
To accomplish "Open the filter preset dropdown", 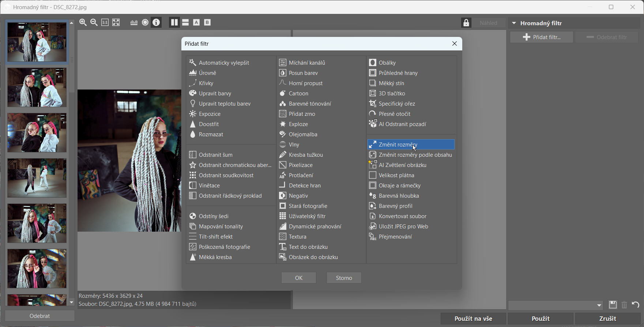I will pos(599,305).
